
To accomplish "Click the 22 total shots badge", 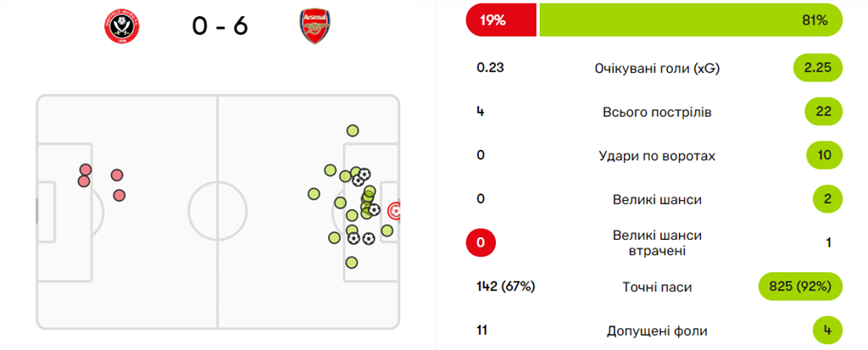I will [825, 112].
